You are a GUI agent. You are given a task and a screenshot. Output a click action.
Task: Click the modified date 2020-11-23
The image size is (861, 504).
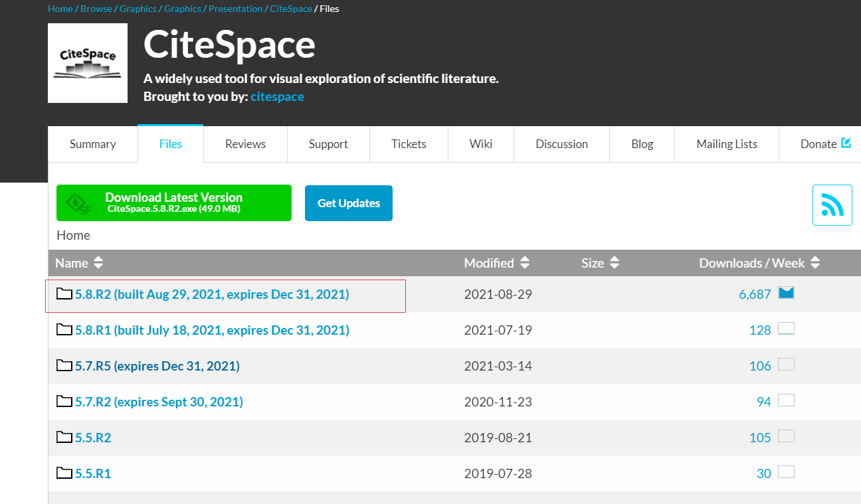(498, 402)
